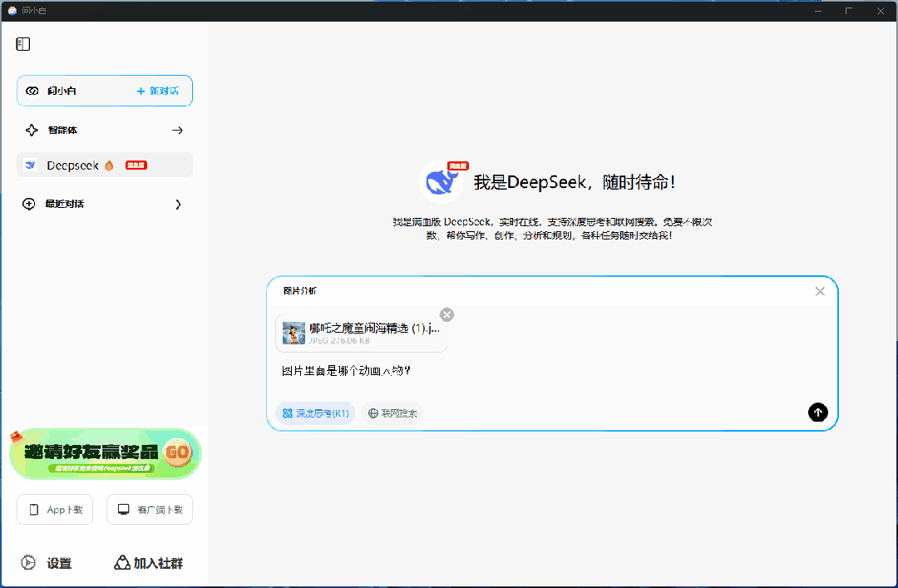The image size is (898, 588).
Task: Click the 问小白 app icon in title bar
Action: (12, 11)
